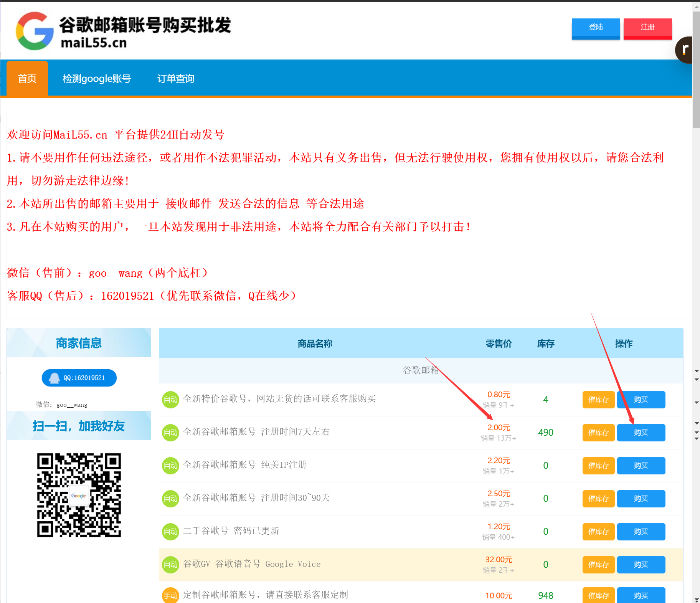Click the 微信: goo__wang sidebar text
Image resolution: width=700 pixels, height=603 pixels.
click(62, 405)
